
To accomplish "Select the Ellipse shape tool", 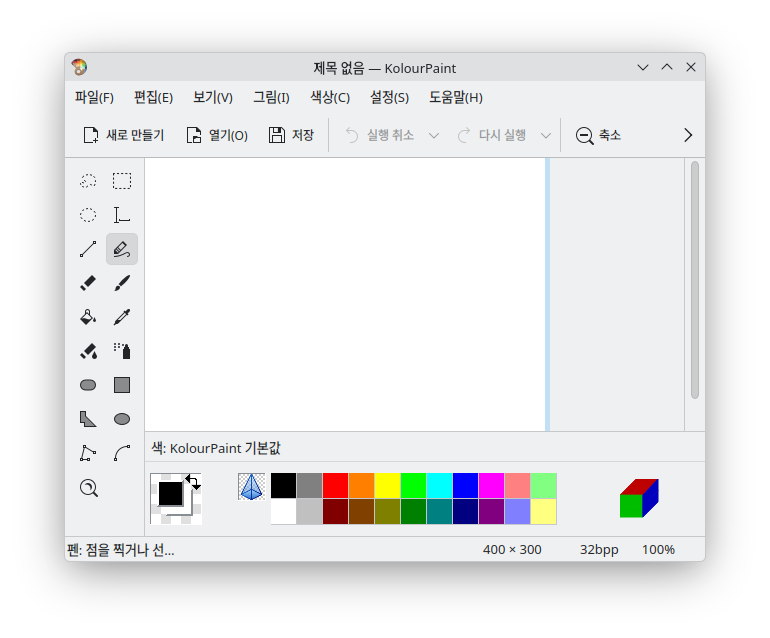I will click(122, 419).
